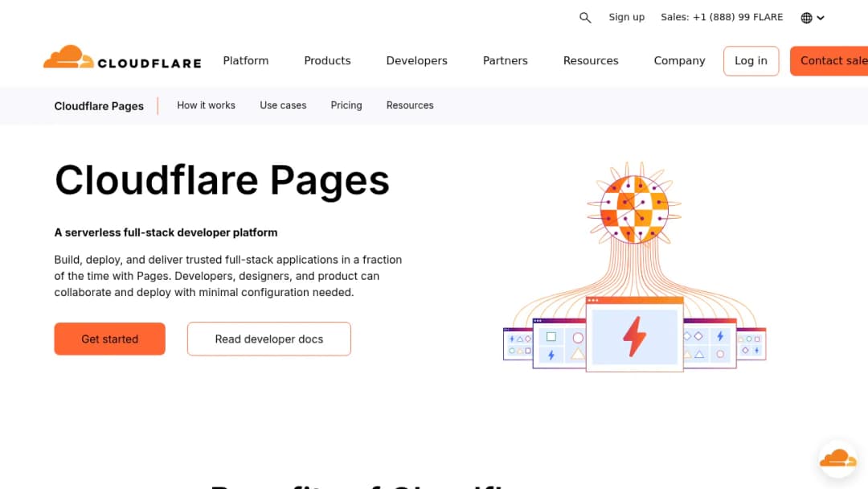The image size is (868, 489).
Task: Click the orange globe network illustration
Action: [634, 209]
